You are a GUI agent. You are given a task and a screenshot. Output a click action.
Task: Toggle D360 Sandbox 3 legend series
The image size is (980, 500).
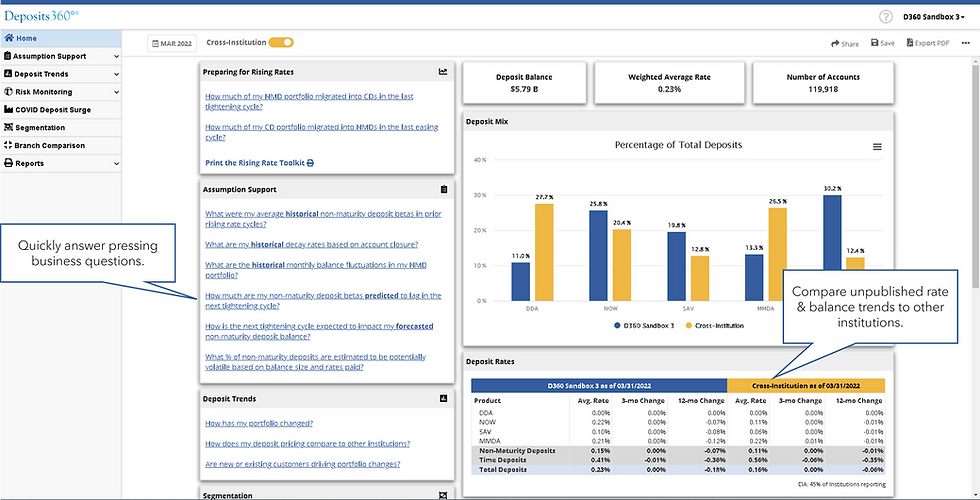click(x=644, y=326)
